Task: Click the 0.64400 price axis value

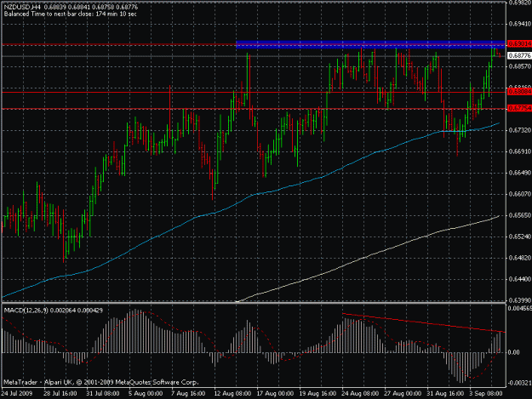Action: (x=520, y=279)
